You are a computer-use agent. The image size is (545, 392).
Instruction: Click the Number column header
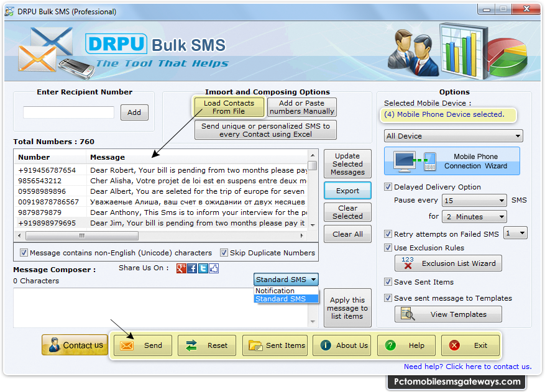(50, 157)
